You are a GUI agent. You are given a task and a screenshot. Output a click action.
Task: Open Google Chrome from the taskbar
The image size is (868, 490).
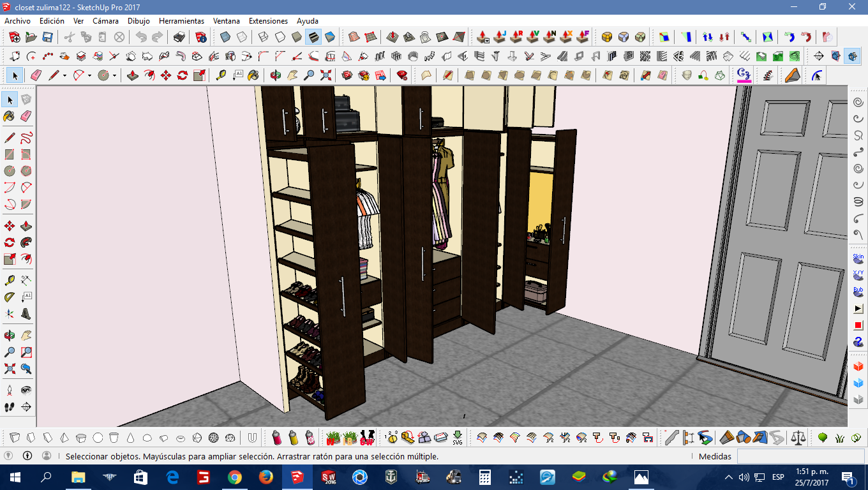[x=235, y=477]
